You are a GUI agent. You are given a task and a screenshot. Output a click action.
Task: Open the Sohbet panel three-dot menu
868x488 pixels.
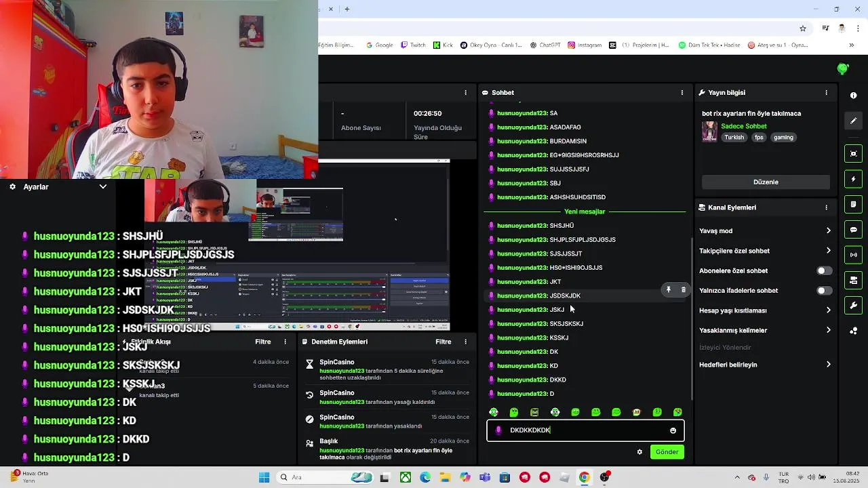682,92
